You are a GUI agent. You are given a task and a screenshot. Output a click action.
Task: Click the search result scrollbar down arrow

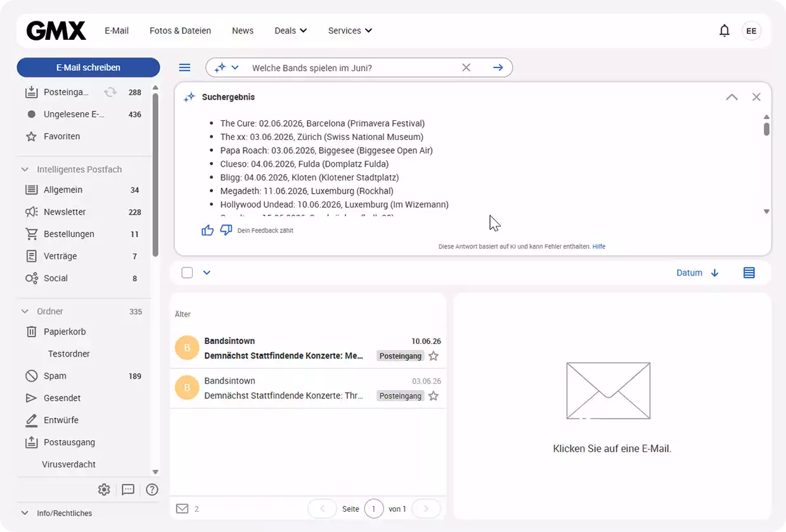coord(766,212)
